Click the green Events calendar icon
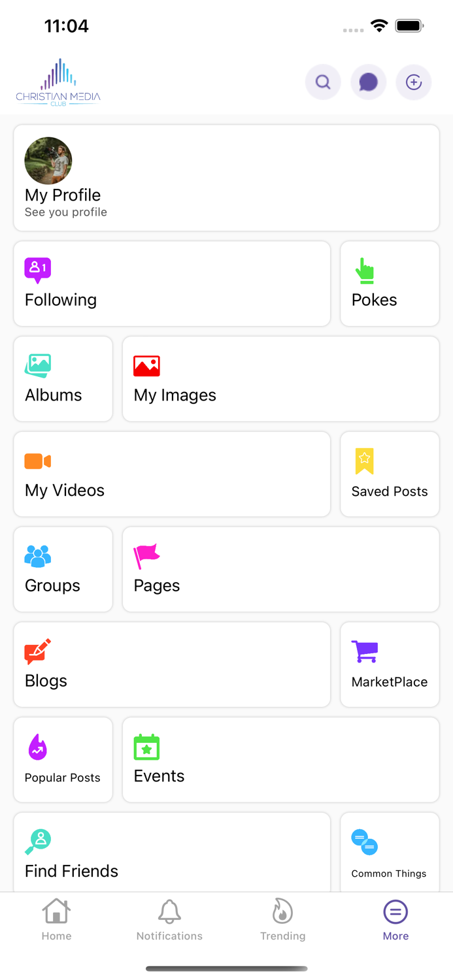Screen dimensions: 453x980 146,747
